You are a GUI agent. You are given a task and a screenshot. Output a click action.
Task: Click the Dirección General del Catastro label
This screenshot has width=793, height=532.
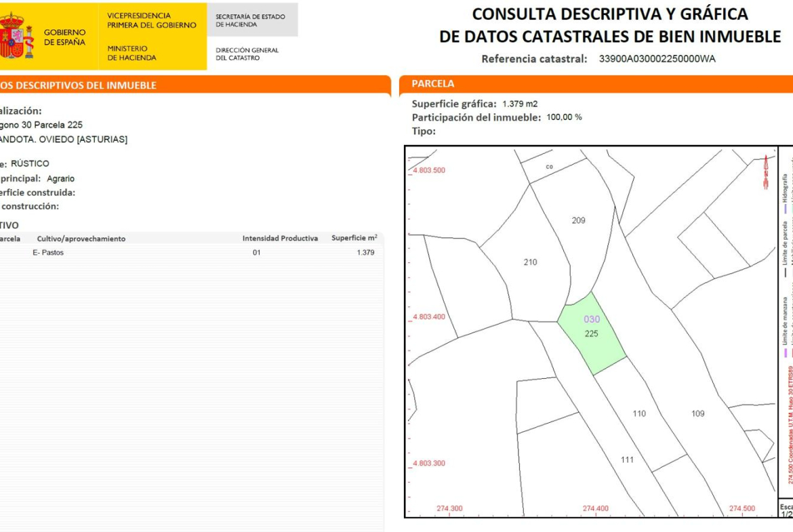247,54
